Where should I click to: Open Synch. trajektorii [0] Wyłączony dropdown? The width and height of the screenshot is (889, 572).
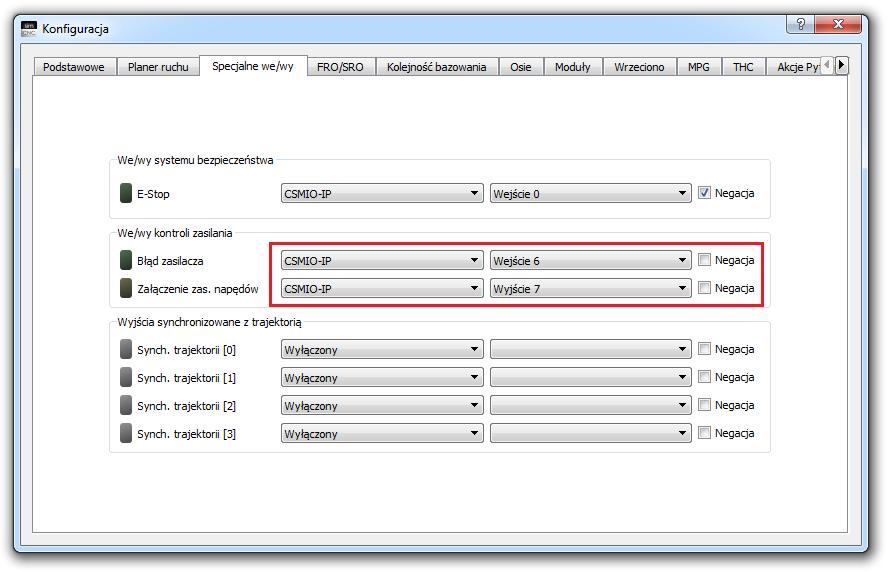point(382,349)
